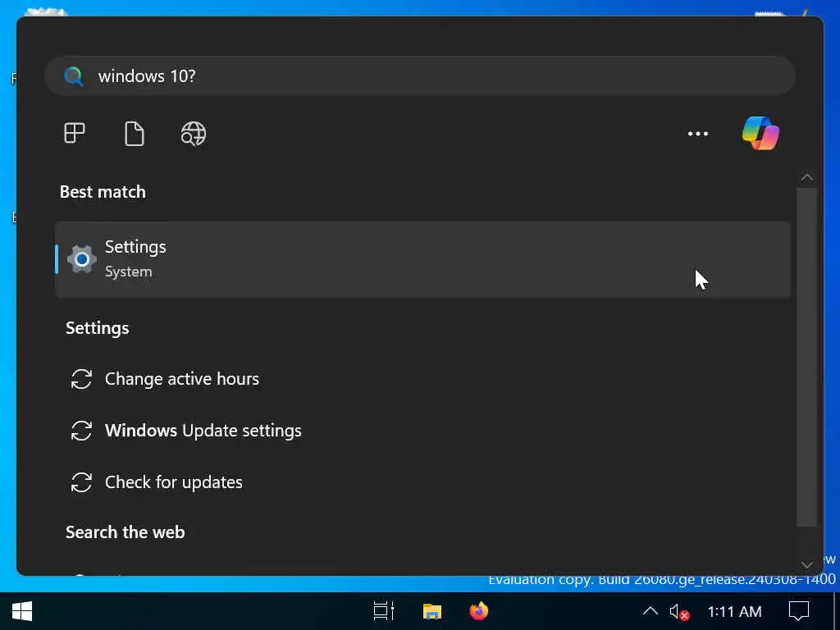
Task: Click sync icon beside Check for updates
Action: coord(81,482)
